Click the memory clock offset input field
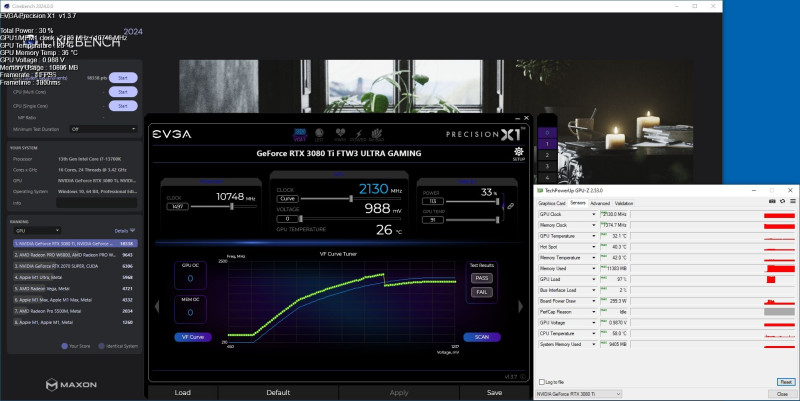 (178, 206)
